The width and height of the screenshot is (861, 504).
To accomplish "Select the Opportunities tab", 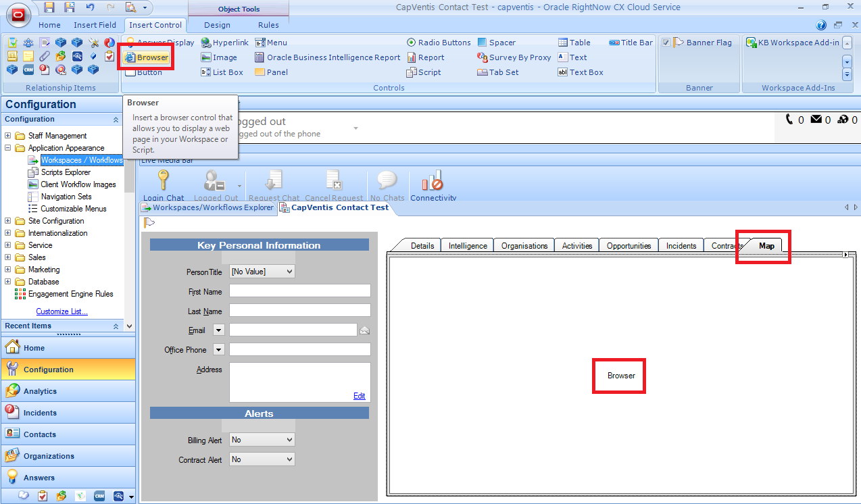I will (x=629, y=246).
